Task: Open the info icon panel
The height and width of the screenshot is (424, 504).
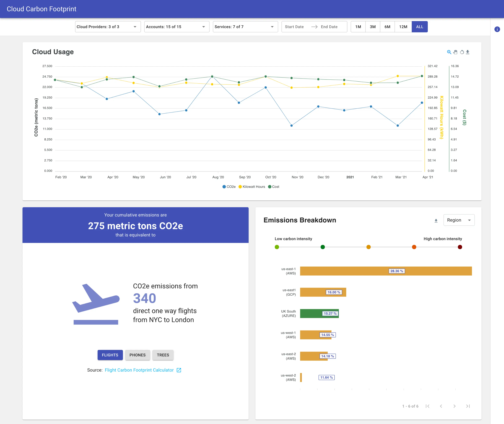Action: (497, 29)
